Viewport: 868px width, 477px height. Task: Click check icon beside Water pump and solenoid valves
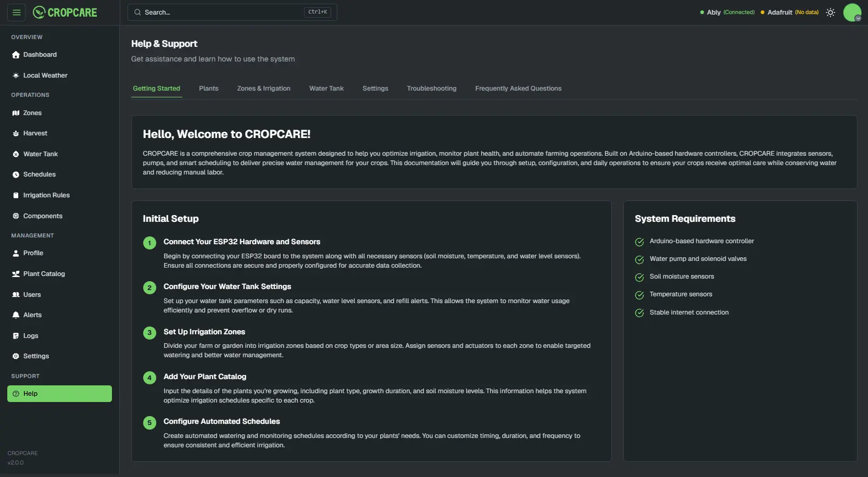(639, 259)
